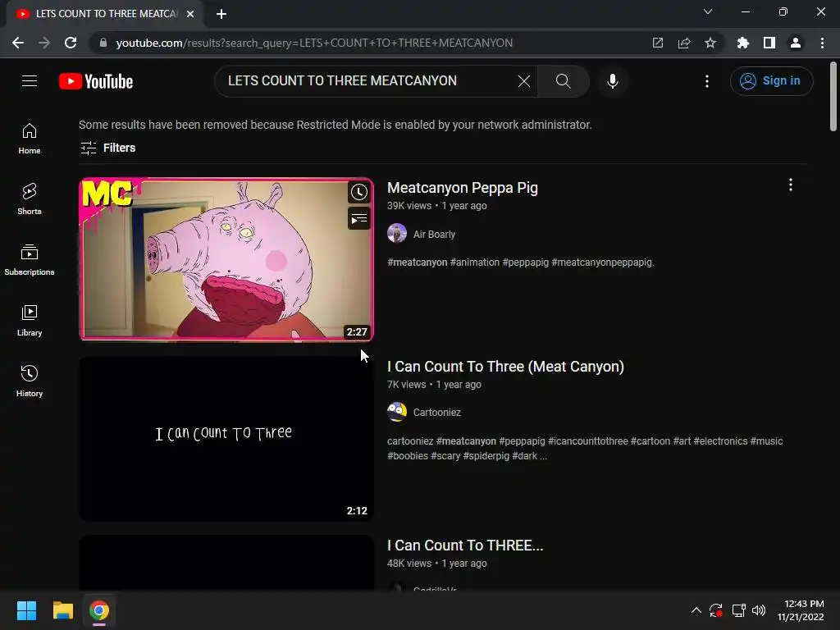Toggle Chrome side panel

point(769,43)
